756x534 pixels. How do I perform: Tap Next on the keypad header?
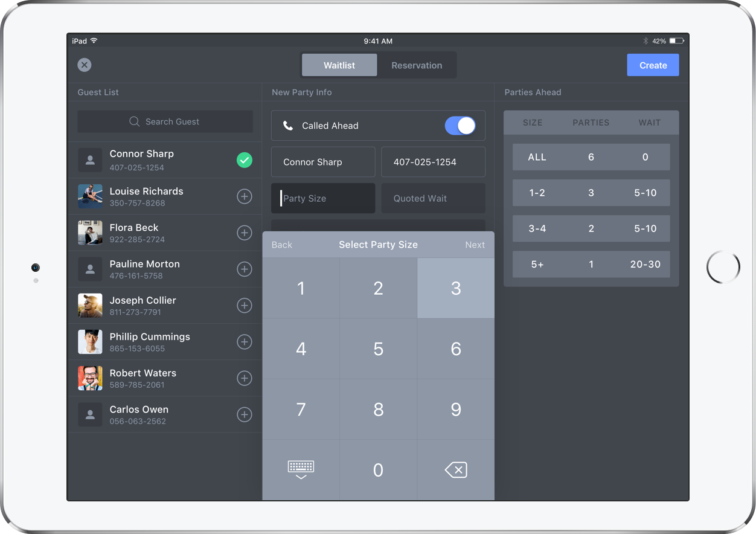tap(475, 245)
